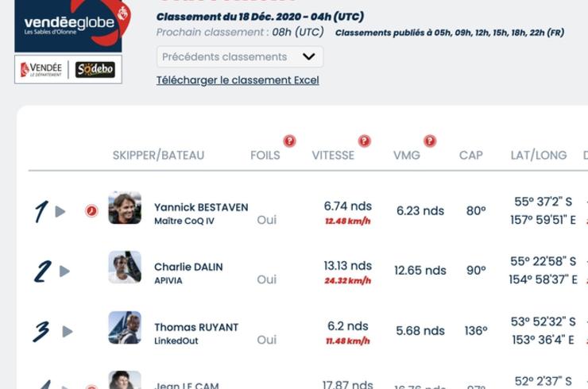Click the Sodebo sponsor logo
Viewport: 588px width, 389px height.
(95, 69)
